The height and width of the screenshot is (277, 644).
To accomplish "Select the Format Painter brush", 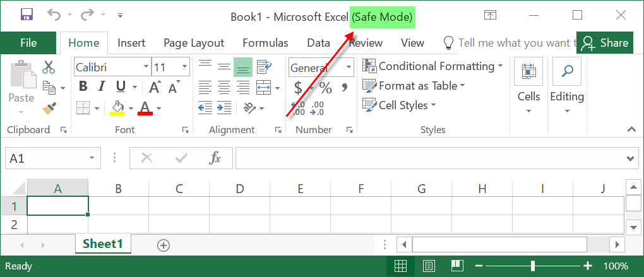I will 49,109.
